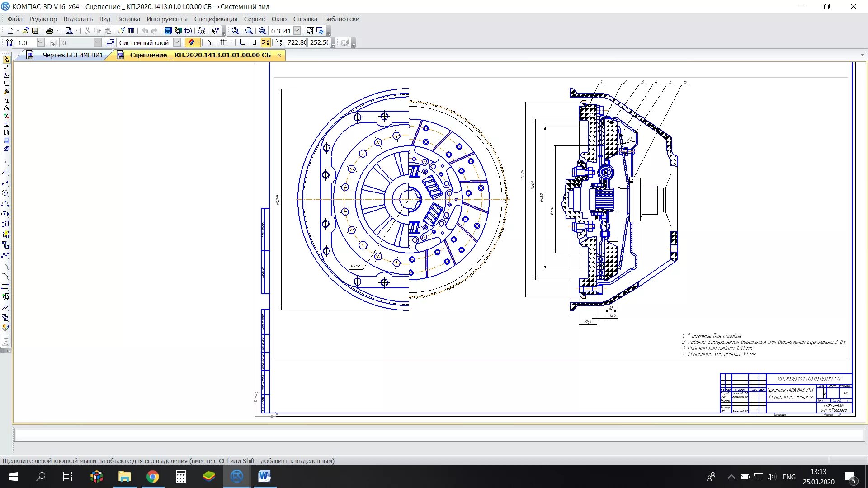Image resolution: width=868 pixels, height=488 pixels.
Task: Open the Editing hammer tool panel
Action: point(6,92)
